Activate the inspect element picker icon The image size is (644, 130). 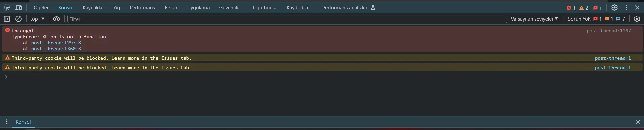point(7,7)
